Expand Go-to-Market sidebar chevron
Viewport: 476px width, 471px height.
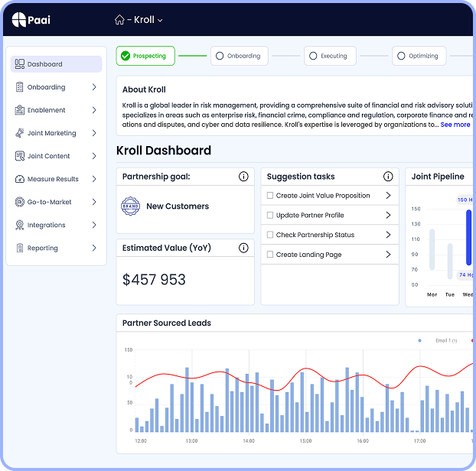[94, 202]
